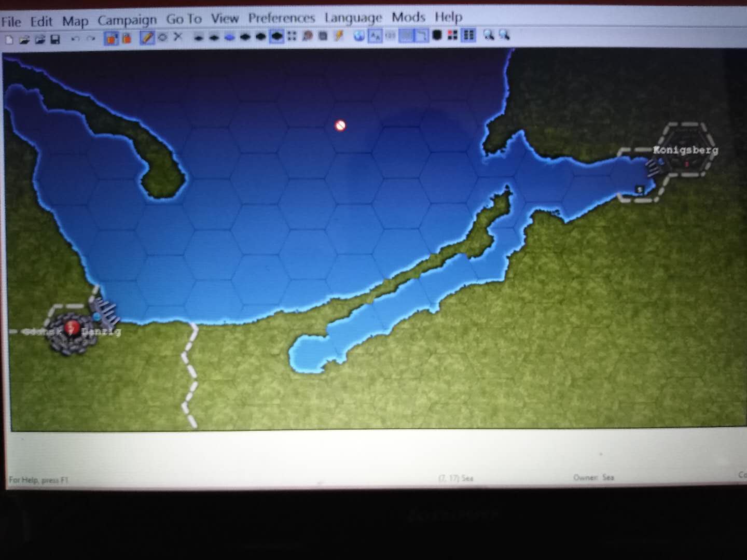747x560 pixels.
Task: Click the Danzig city label on map
Action: (x=101, y=331)
